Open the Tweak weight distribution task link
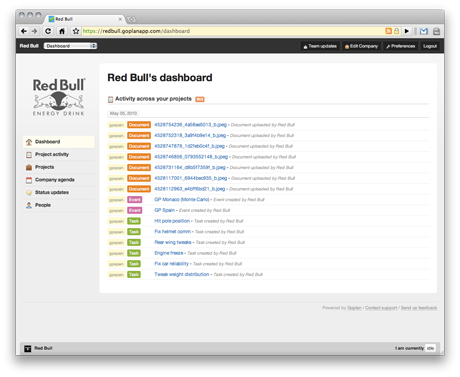 coord(182,274)
